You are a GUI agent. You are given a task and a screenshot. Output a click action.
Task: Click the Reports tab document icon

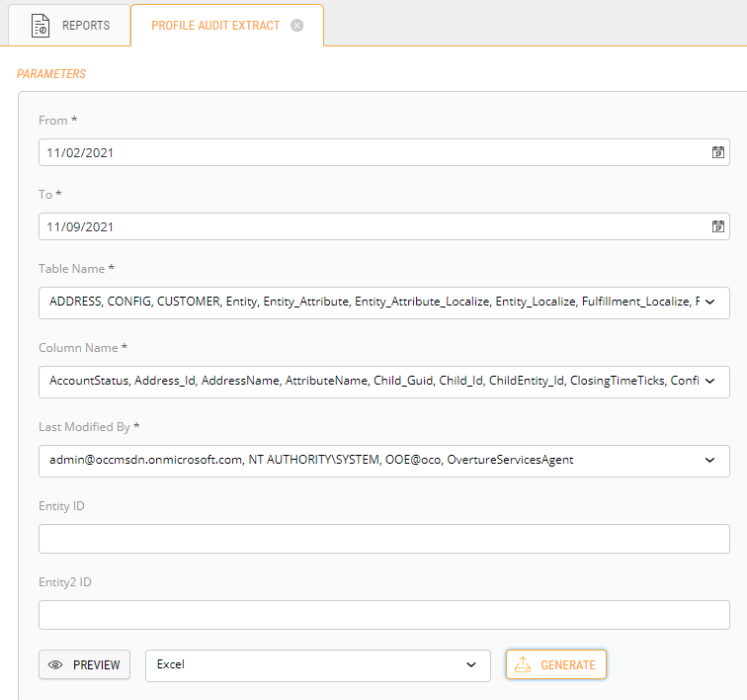tap(41, 26)
